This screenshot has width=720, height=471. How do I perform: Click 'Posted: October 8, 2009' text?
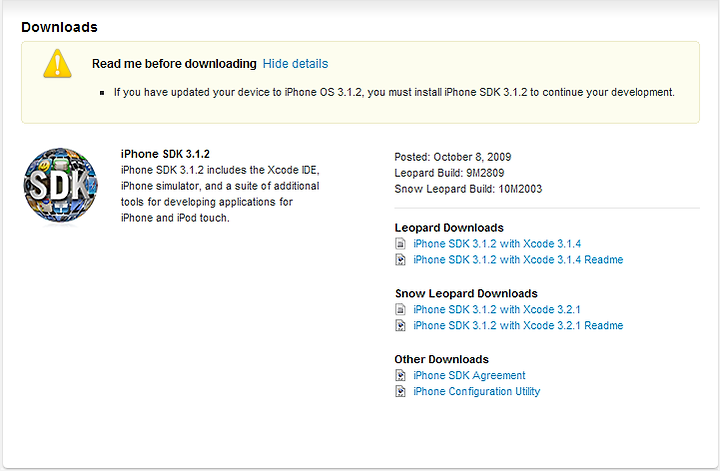pyautogui.click(x=453, y=157)
